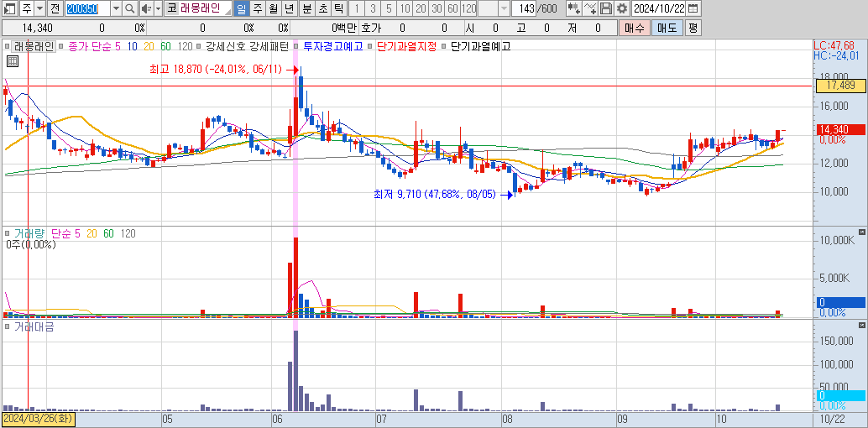Viewport: 868px width, 428px height.
Task: Click the 래몽래인 stock name box in toolbar
Action: pyautogui.click(x=200, y=8)
